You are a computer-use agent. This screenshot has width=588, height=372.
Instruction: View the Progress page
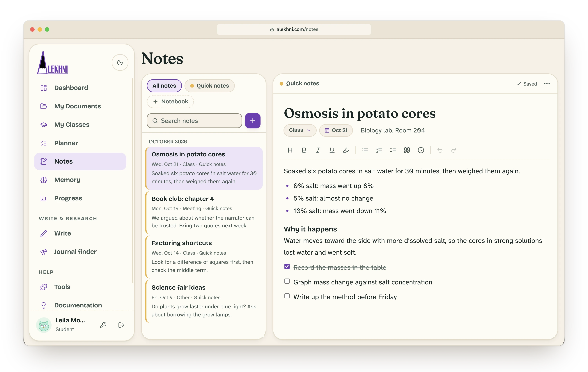click(80, 198)
